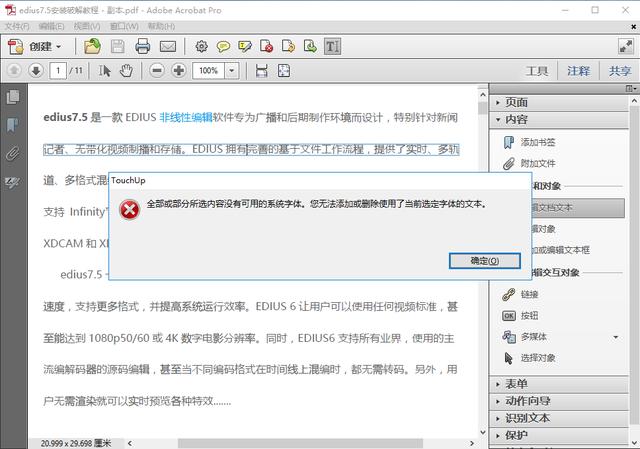Click the extract page icon
The width and height of the screenshot is (640, 449).
coord(310,47)
